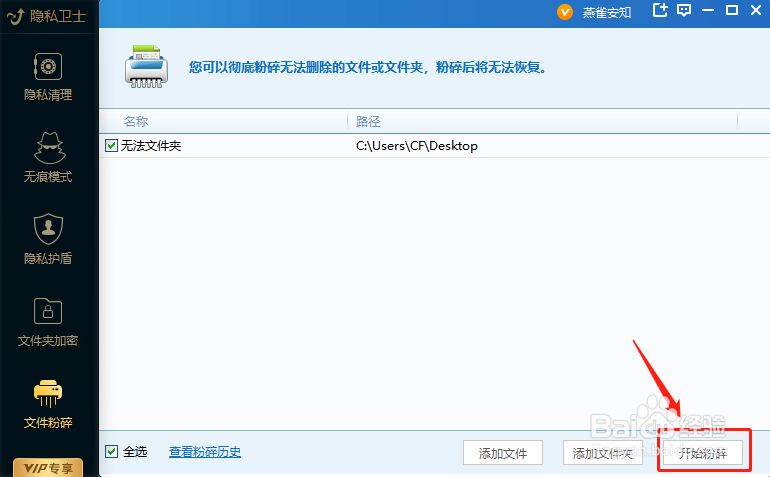Toggle the 全选 select-all checkbox
770x477 pixels.
(x=111, y=451)
